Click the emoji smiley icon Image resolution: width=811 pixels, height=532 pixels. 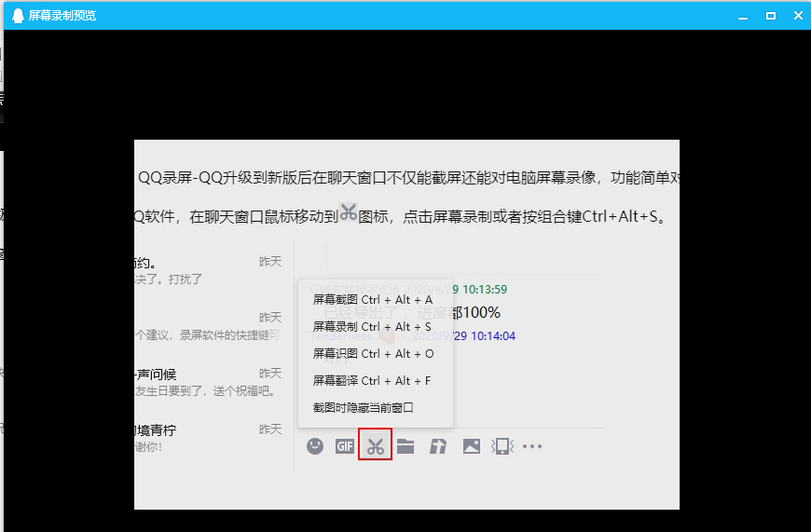point(314,445)
